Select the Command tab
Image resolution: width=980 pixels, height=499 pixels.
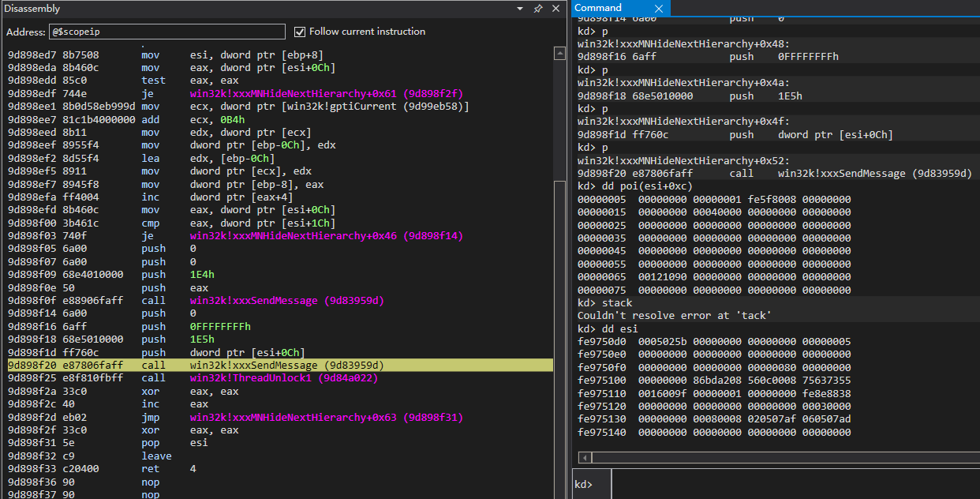point(598,8)
